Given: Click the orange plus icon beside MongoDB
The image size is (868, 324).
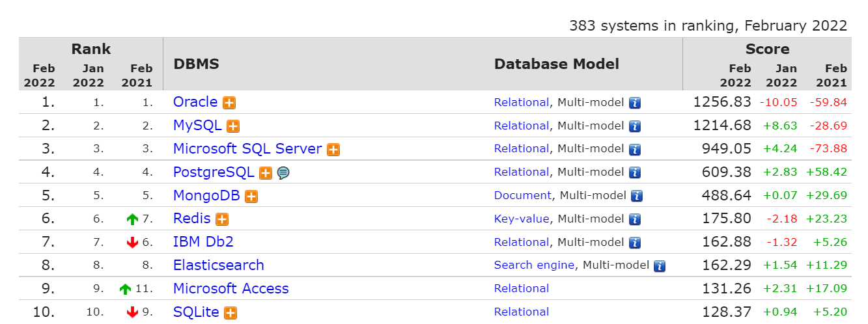Looking at the screenshot, I should tap(251, 196).
